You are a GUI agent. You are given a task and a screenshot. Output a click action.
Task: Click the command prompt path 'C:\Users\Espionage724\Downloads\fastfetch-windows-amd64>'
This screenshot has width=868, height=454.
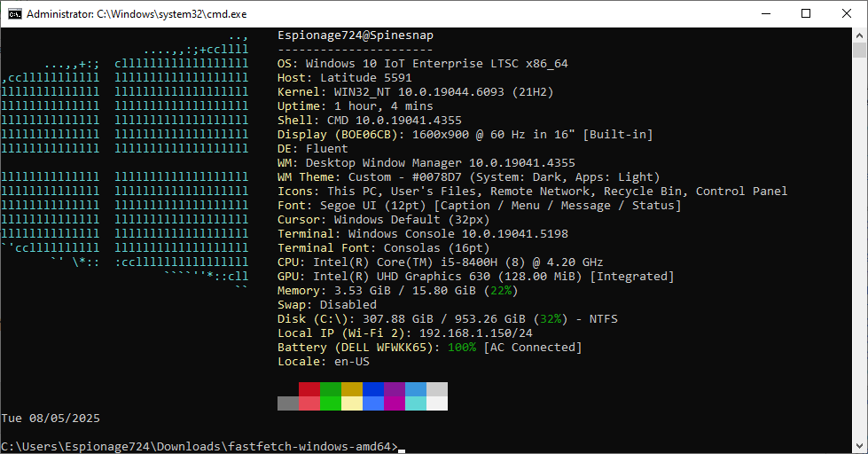[x=199, y=447]
